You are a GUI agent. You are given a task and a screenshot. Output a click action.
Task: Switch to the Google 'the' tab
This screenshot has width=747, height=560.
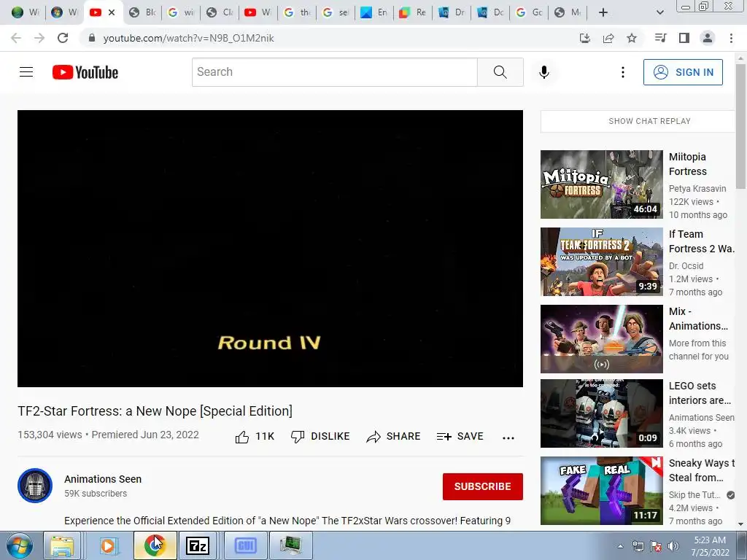298,12
